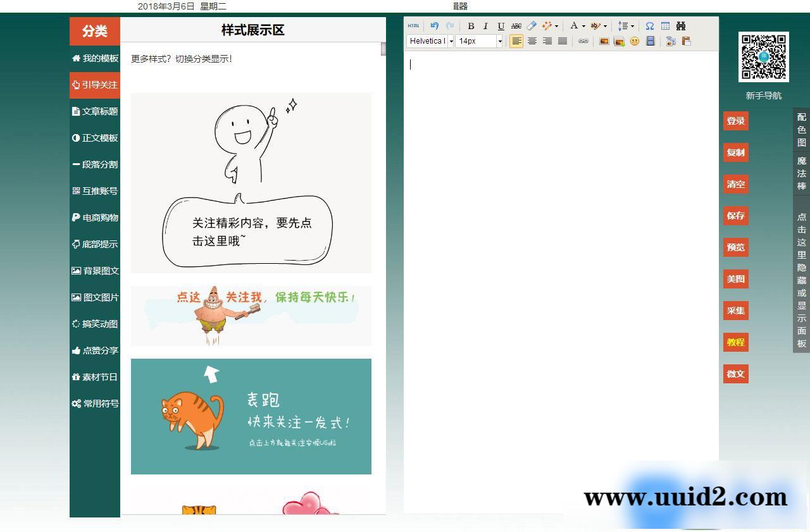Open the 教程 tutorial button
The height and width of the screenshot is (532, 810).
[x=735, y=342]
